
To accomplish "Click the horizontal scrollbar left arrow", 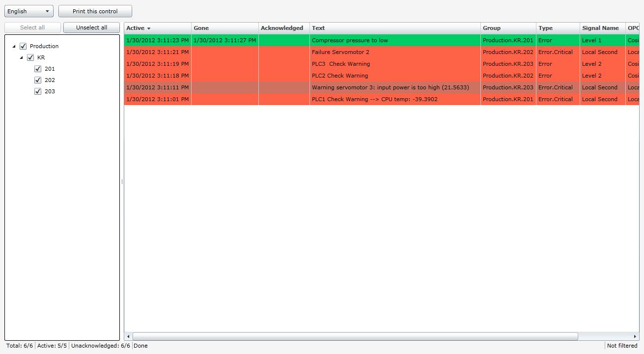I will coord(129,336).
